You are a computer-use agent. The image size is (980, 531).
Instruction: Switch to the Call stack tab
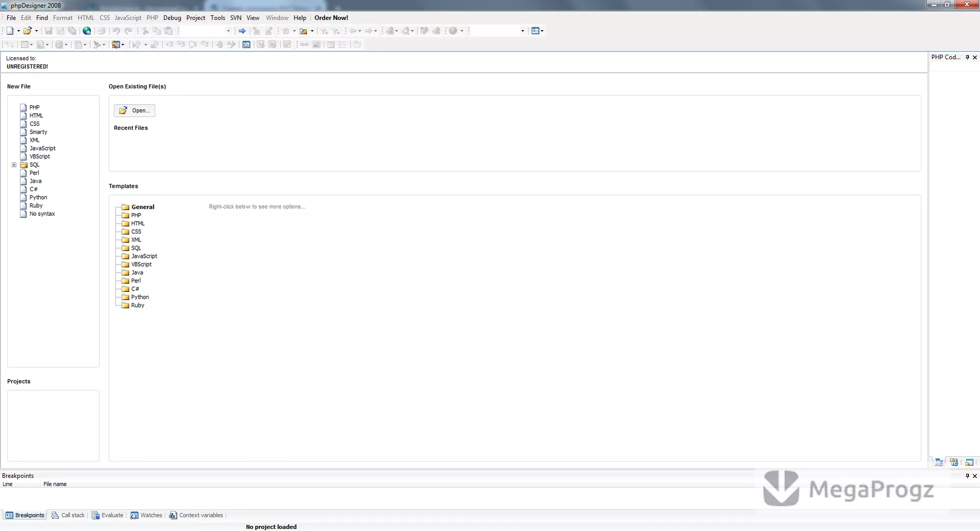[68, 515]
